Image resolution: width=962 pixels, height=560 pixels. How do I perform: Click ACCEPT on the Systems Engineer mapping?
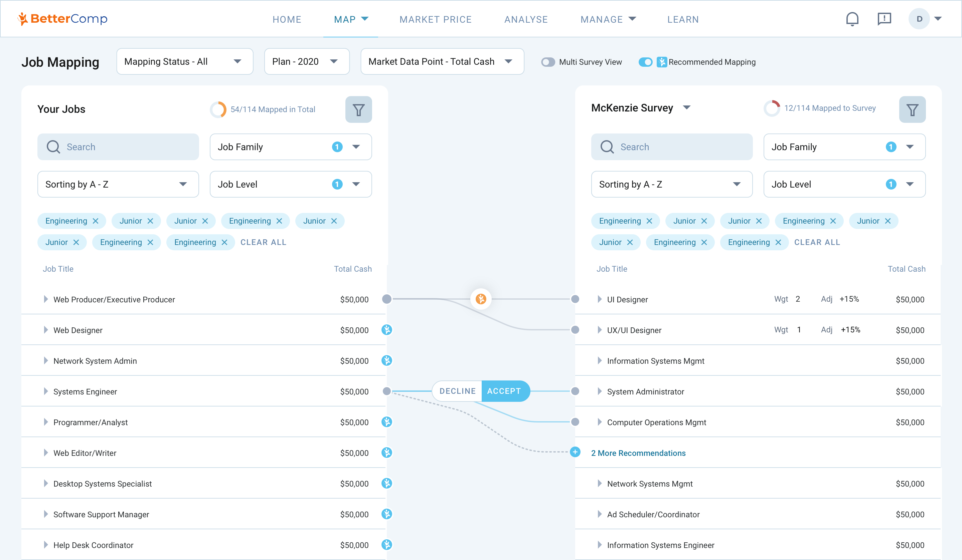pyautogui.click(x=505, y=390)
